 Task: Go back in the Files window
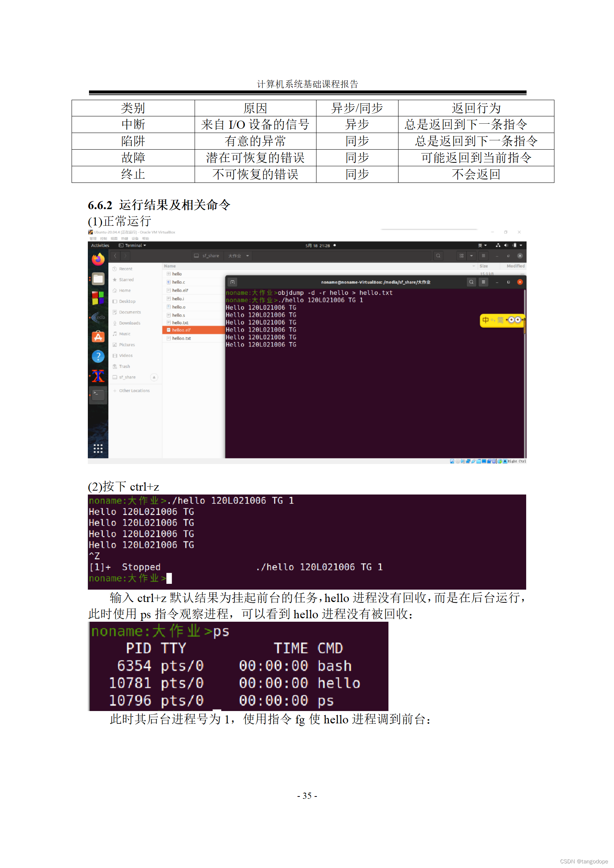pos(115,256)
